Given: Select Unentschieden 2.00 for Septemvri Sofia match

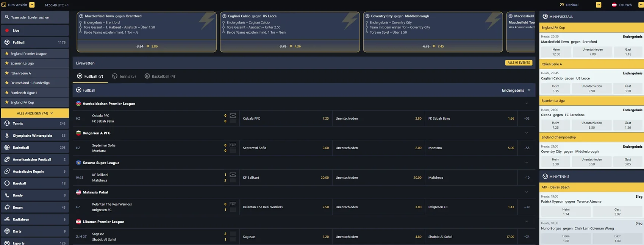Looking at the screenshot, I should tap(378, 148).
